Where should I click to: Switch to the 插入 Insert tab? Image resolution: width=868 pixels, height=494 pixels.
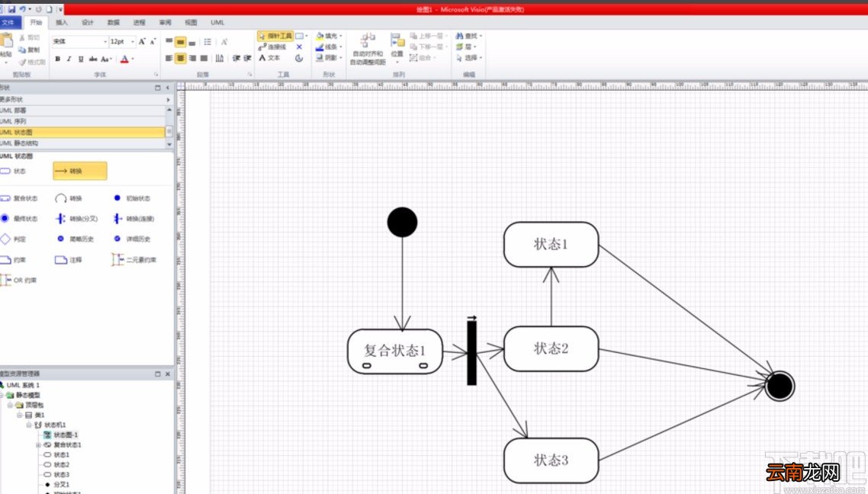(62, 23)
